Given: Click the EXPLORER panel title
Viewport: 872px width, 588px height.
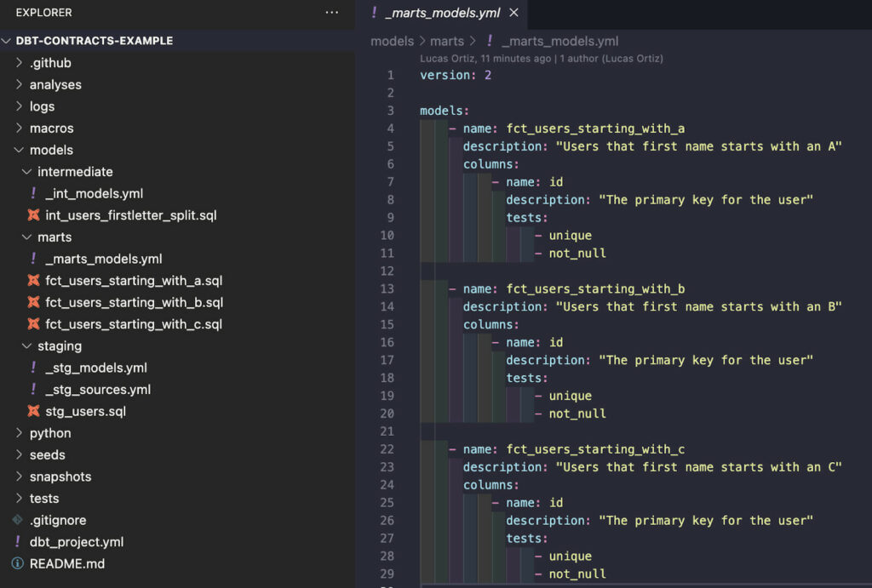Looking at the screenshot, I should pos(44,12).
